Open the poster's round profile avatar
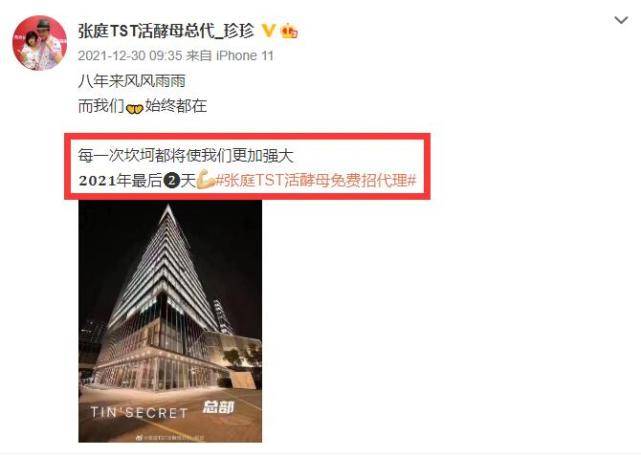Screen dimensions: 641x456 click(40, 43)
